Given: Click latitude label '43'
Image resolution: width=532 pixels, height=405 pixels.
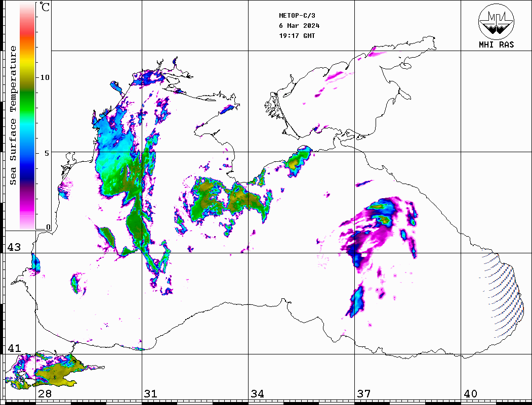Looking at the screenshot, I should click(14, 247).
